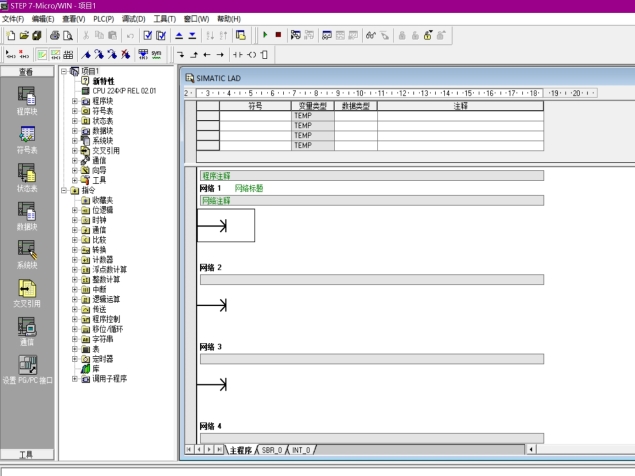Click the 工具 button under the view bar
The height and width of the screenshot is (476, 635).
[x=28, y=454]
